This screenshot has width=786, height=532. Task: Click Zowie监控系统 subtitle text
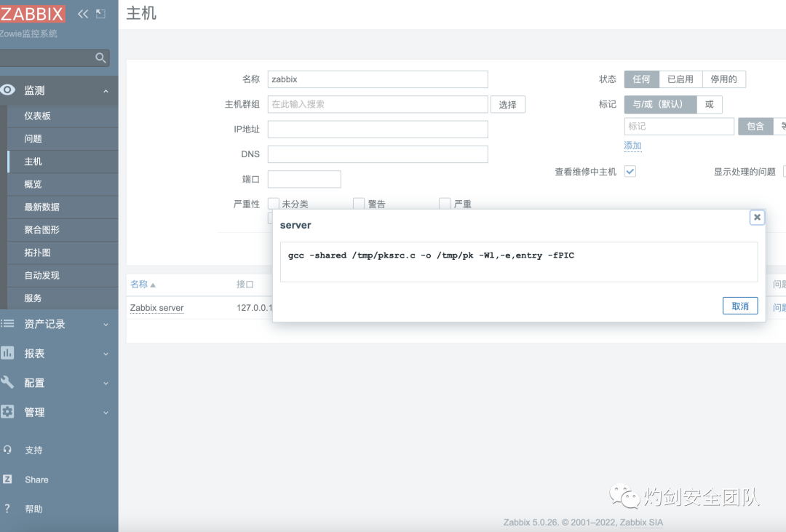[28, 33]
